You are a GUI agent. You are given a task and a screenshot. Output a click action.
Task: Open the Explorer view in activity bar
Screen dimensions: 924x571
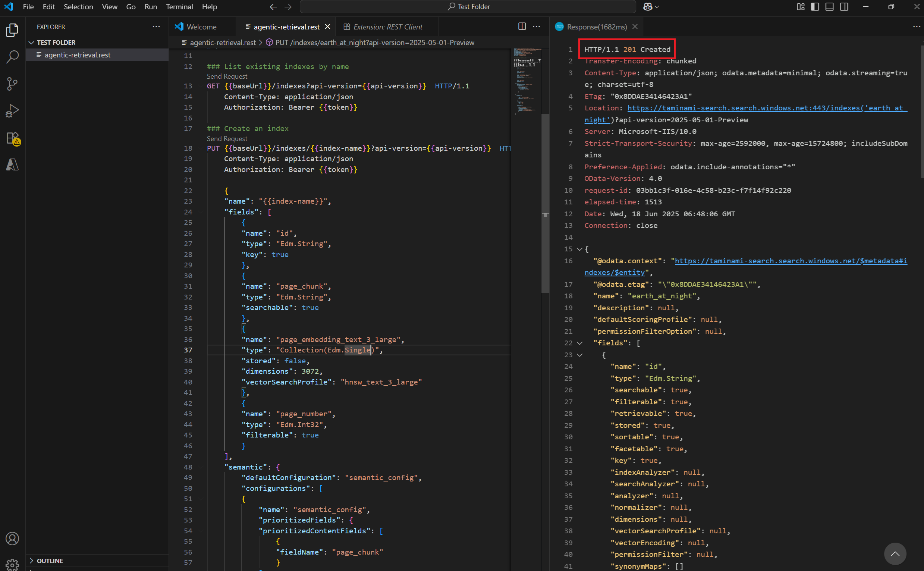click(x=12, y=30)
